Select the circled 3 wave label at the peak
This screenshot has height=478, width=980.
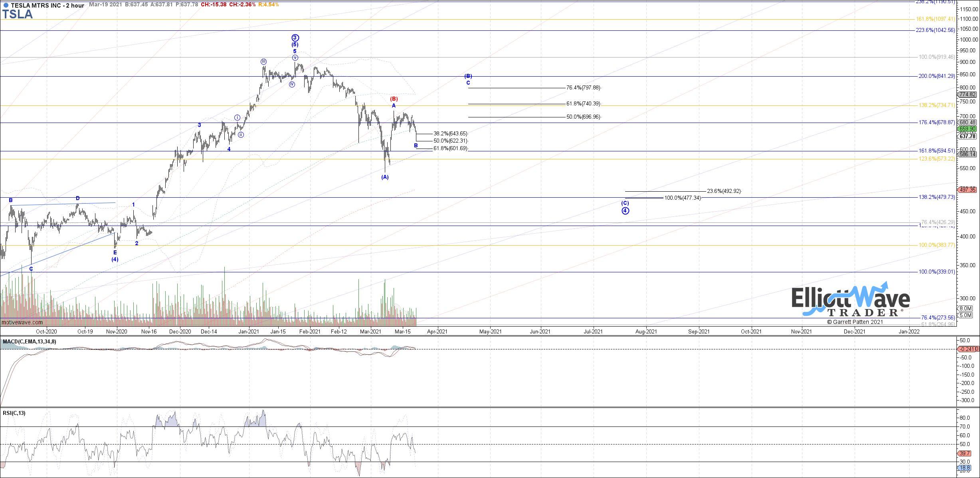pyautogui.click(x=295, y=38)
